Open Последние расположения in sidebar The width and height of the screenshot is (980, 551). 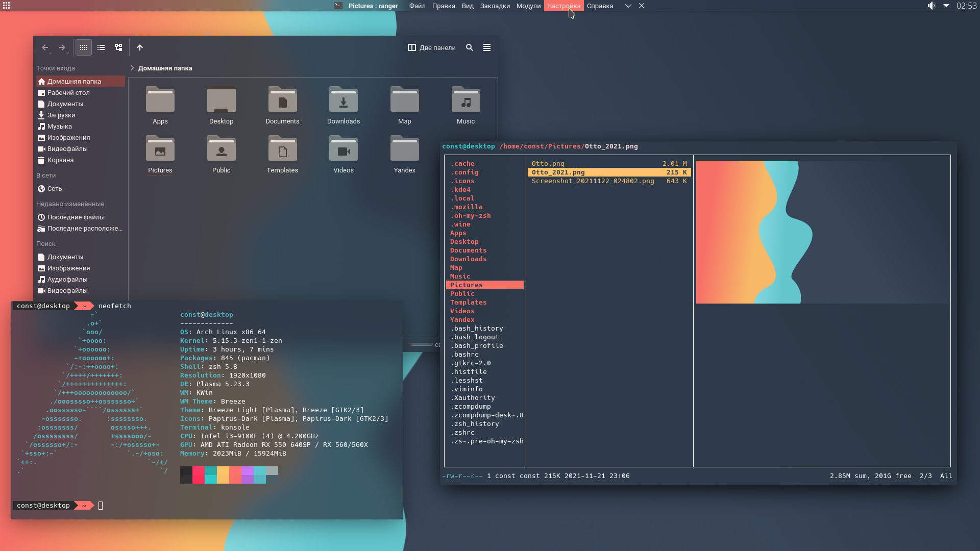pyautogui.click(x=81, y=228)
